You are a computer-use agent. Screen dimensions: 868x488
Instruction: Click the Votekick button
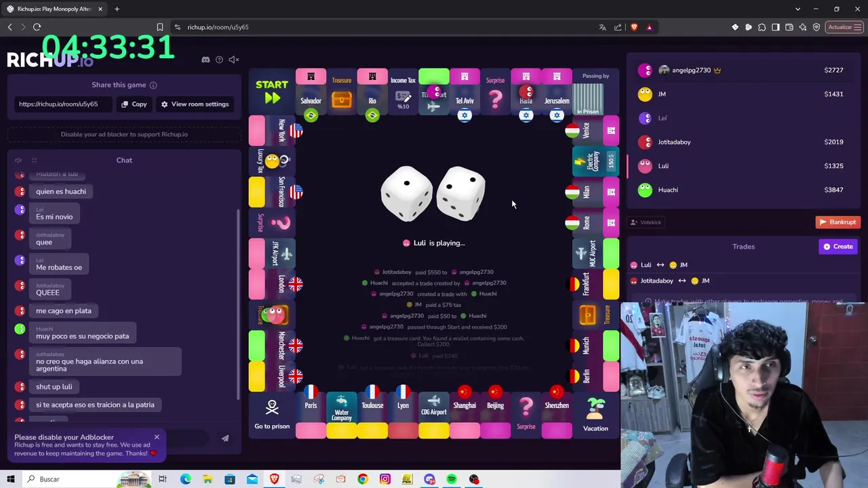646,222
